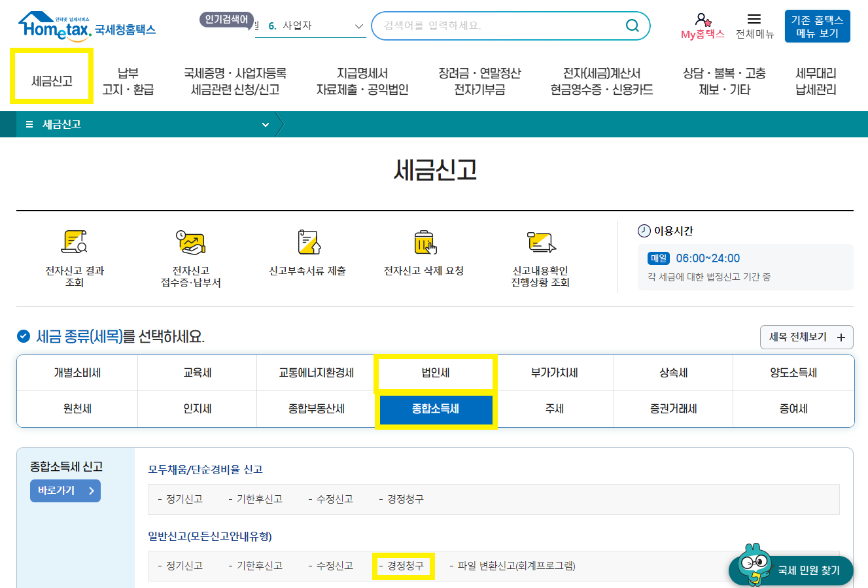Image resolution: width=868 pixels, height=588 pixels.
Task: Click the 전자신고 결과 조회 icon
Action: coord(75,242)
